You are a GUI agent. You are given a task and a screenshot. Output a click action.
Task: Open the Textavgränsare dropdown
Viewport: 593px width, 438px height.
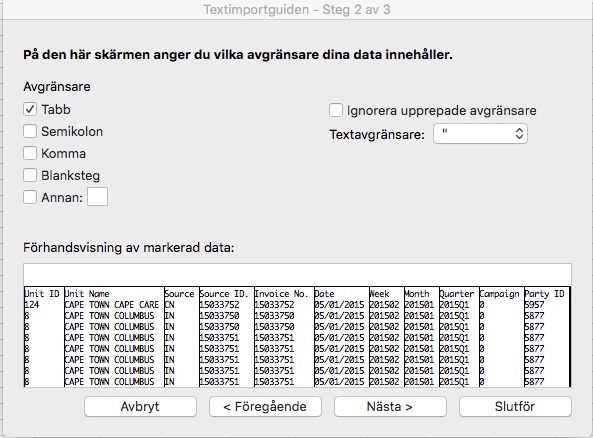click(x=480, y=134)
